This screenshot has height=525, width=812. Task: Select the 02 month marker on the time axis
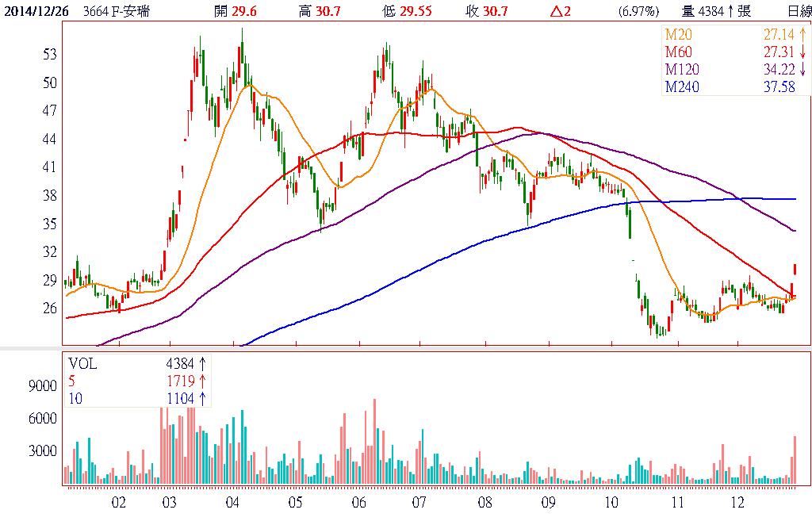point(119,504)
